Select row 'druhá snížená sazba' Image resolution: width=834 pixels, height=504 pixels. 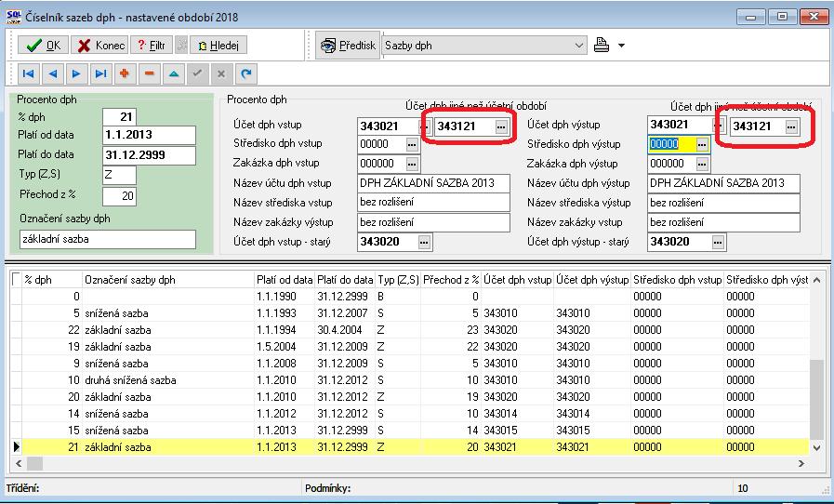tap(410, 380)
